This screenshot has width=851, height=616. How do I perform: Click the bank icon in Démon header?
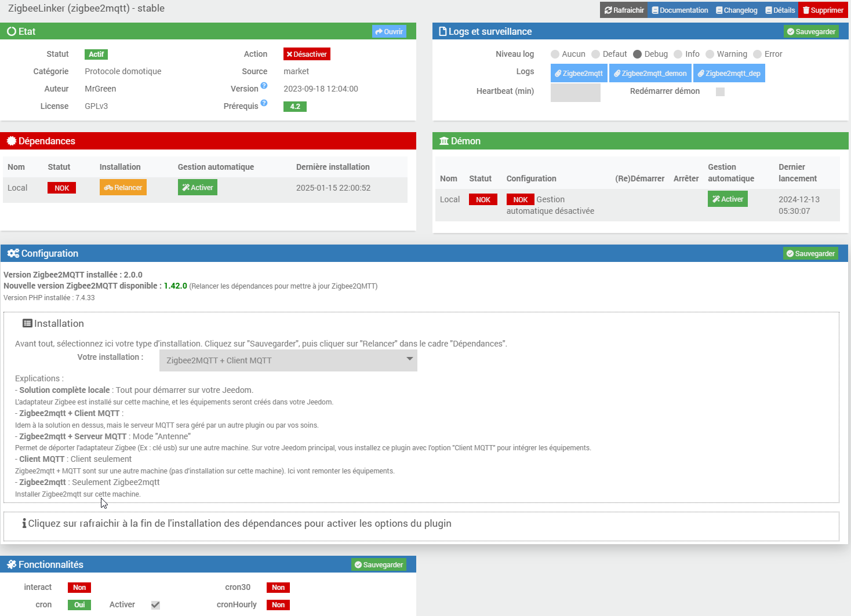click(444, 141)
